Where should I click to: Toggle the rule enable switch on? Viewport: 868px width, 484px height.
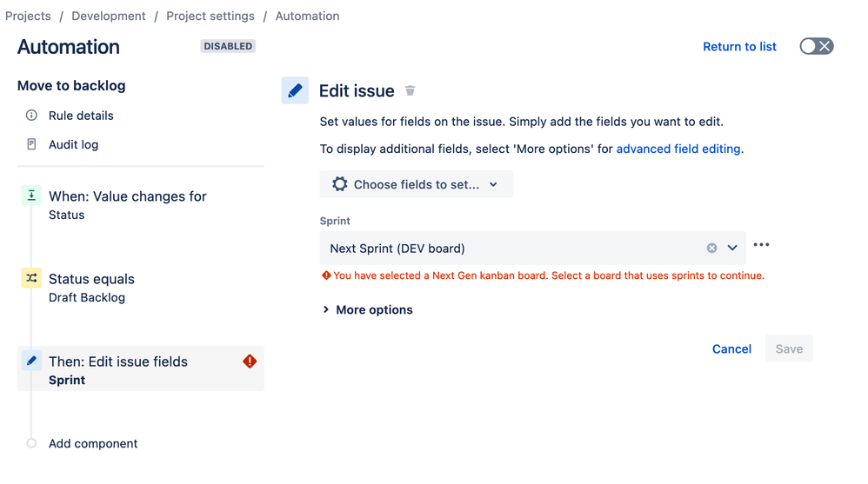point(817,46)
